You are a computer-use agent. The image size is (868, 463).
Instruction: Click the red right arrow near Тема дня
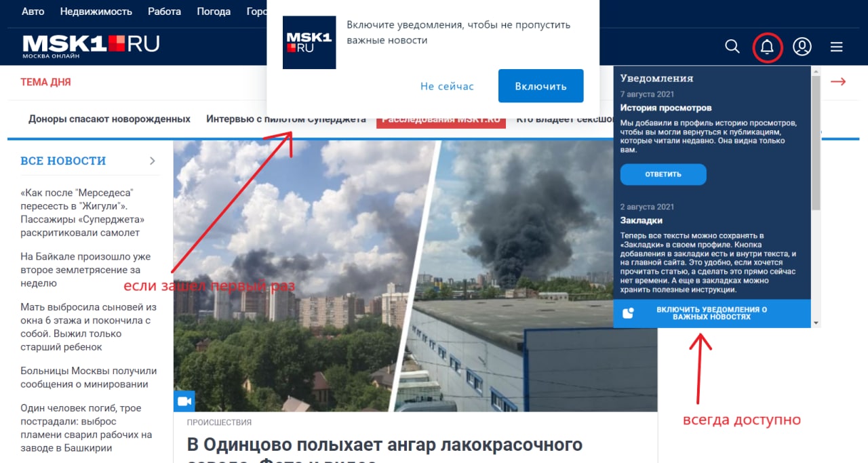click(838, 81)
